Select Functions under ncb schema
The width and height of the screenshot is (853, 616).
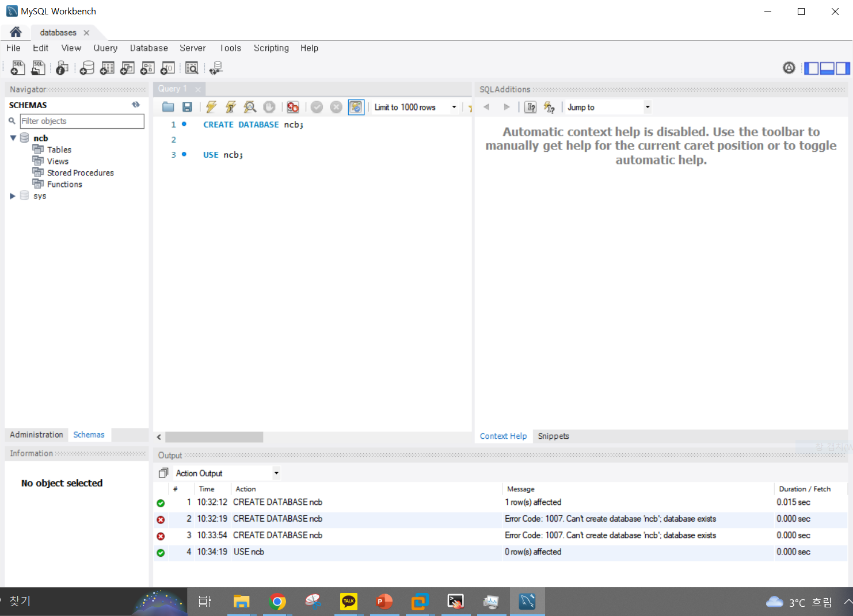tap(64, 184)
